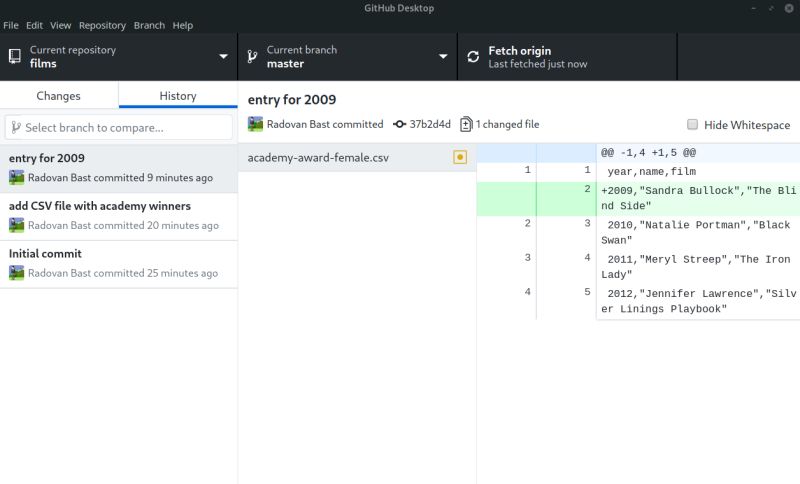The width and height of the screenshot is (800, 484).
Task: Click '1 changed file' label
Action: 507,124
